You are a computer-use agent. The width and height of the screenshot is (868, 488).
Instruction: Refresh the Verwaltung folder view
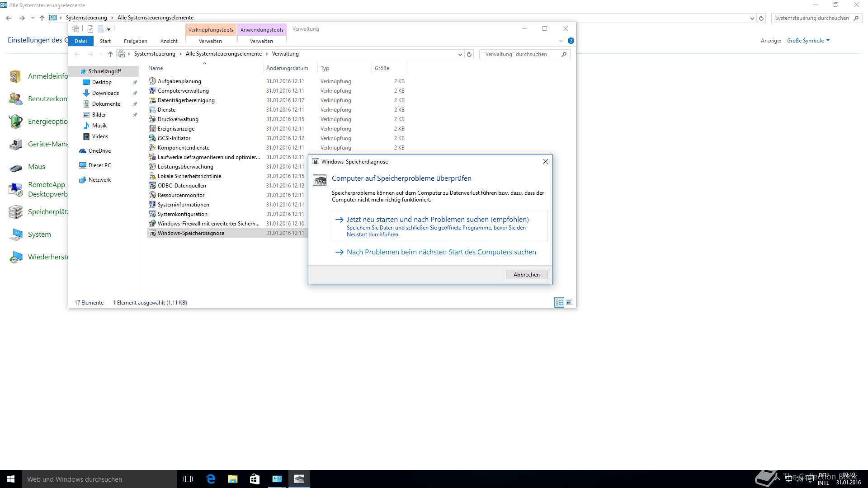coord(469,54)
